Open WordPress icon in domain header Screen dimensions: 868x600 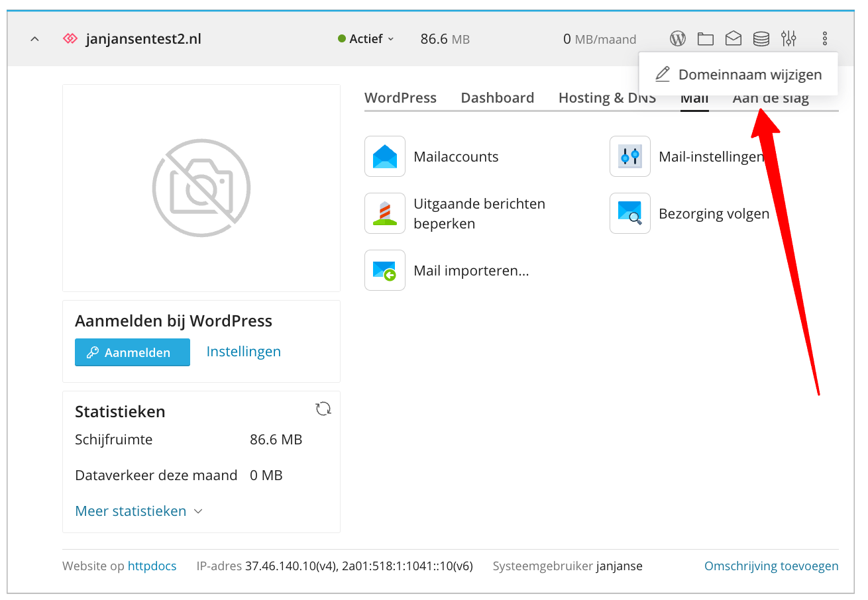677,39
